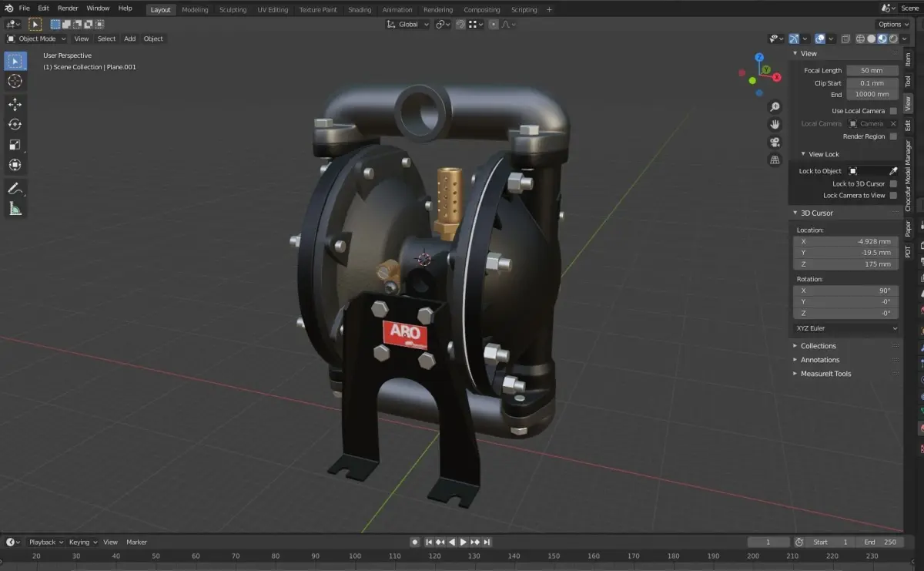Open the Render menu
924x571 pixels.
pyautogui.click(x=68, y=8)
